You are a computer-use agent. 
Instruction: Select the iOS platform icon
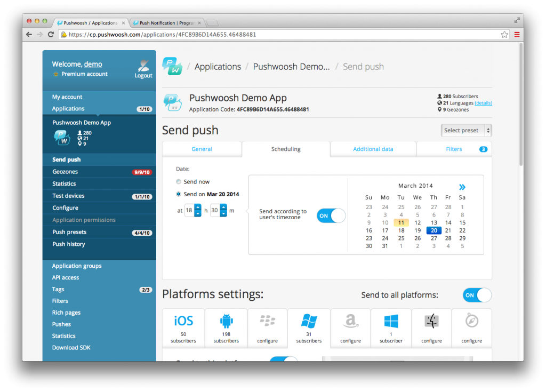coord(183,321)
